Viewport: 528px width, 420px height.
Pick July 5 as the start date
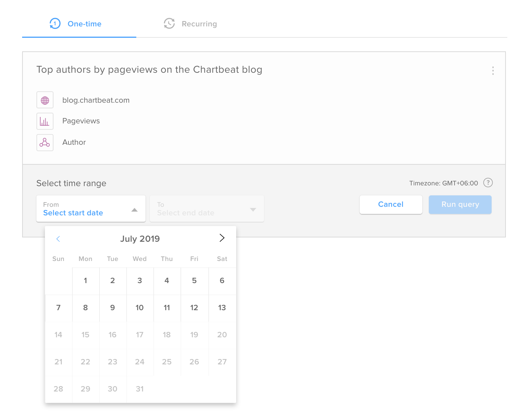[x=194, y=281]
